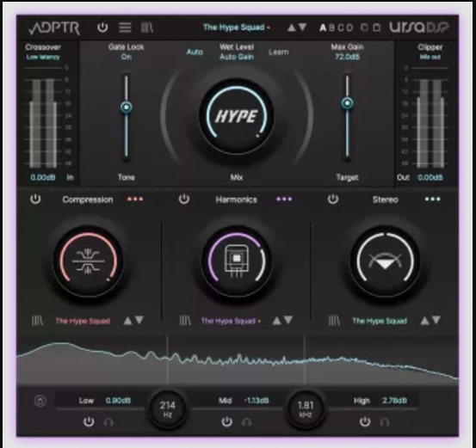Viewport: 476px width, 448px height.
Task: Click the 1.81 kHz crossover knob
Action: 306,408
